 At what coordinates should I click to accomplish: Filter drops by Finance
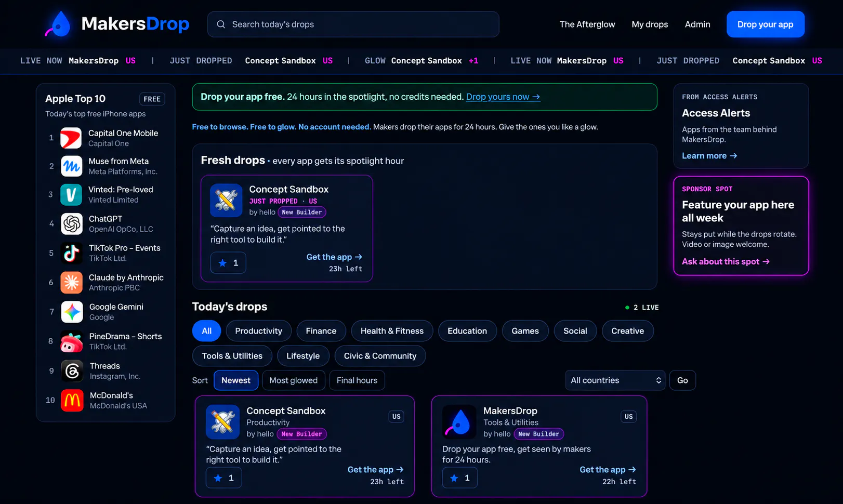(321, 331)
